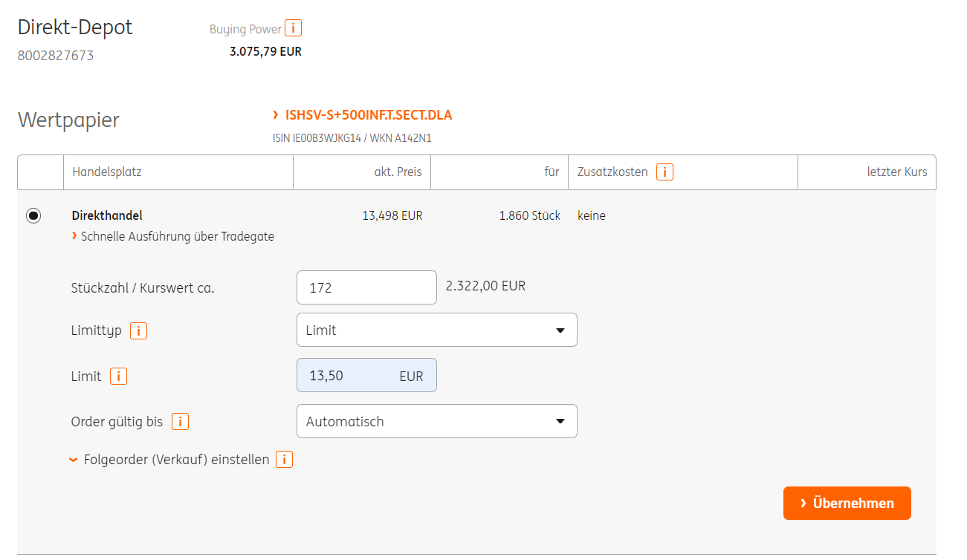This screenshot has height=560, width=967.
Task: Click the Handelsplatz column header
Action: (107, 172)
